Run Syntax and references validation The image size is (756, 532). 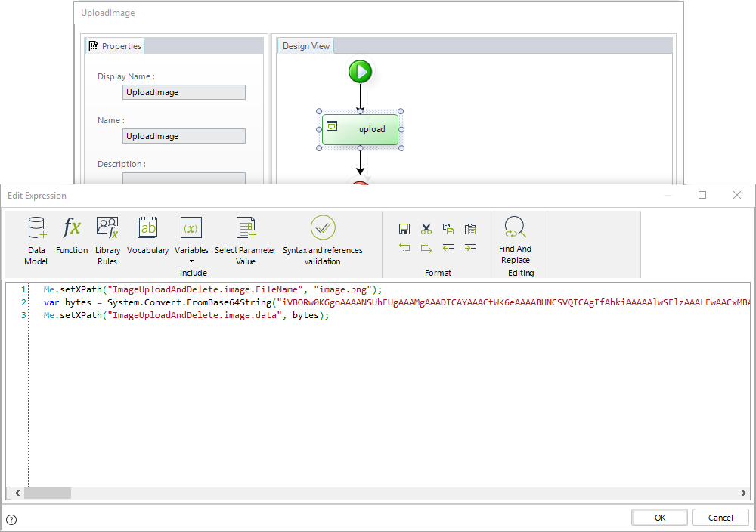pos(323,240)
